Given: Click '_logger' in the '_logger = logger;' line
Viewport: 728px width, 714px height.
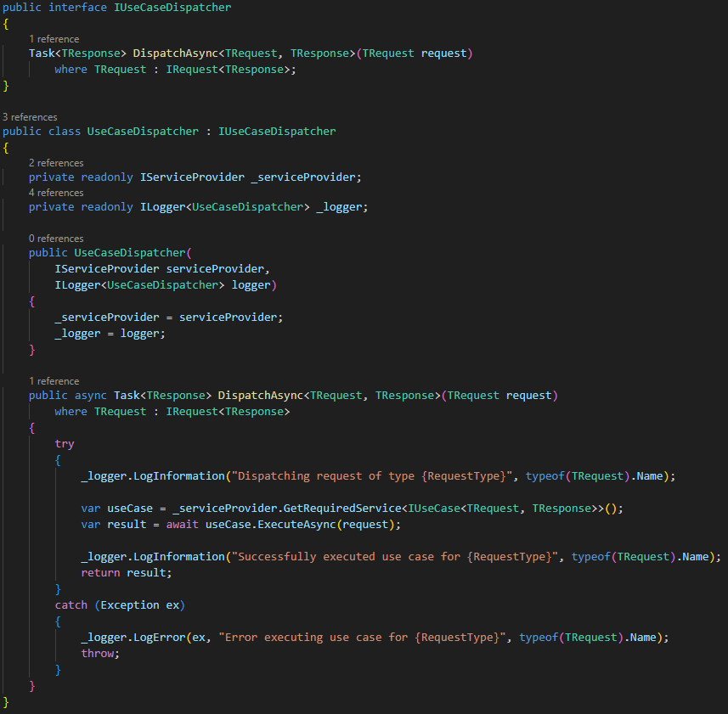Looking at the screenshot, I should [77, 334].
